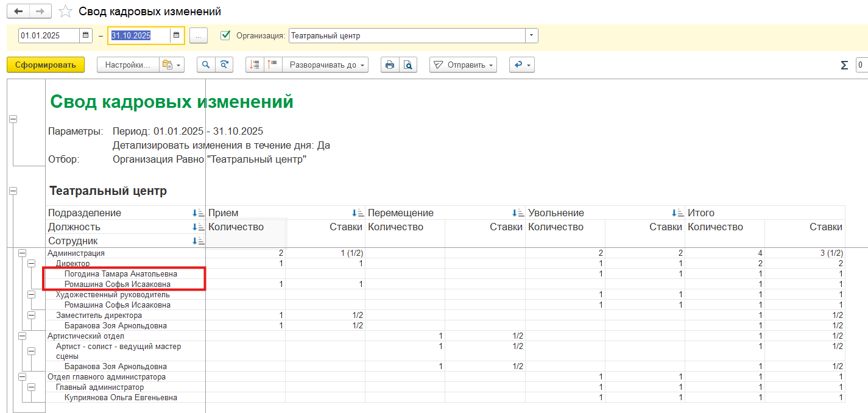Open report variants dropdown icon
This screenshot has height=413, width=868.
click(172, 65)
